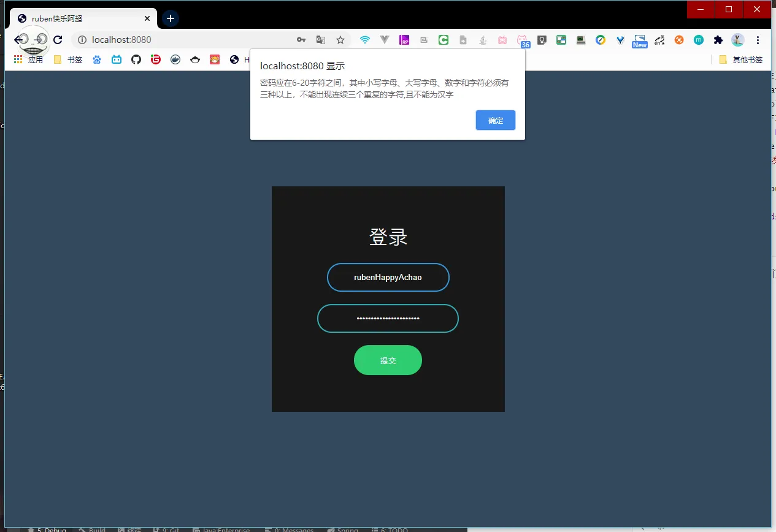Close the ruben快乐阿超 tab
The width and height of the screenshot is (776, 532).
147,18
